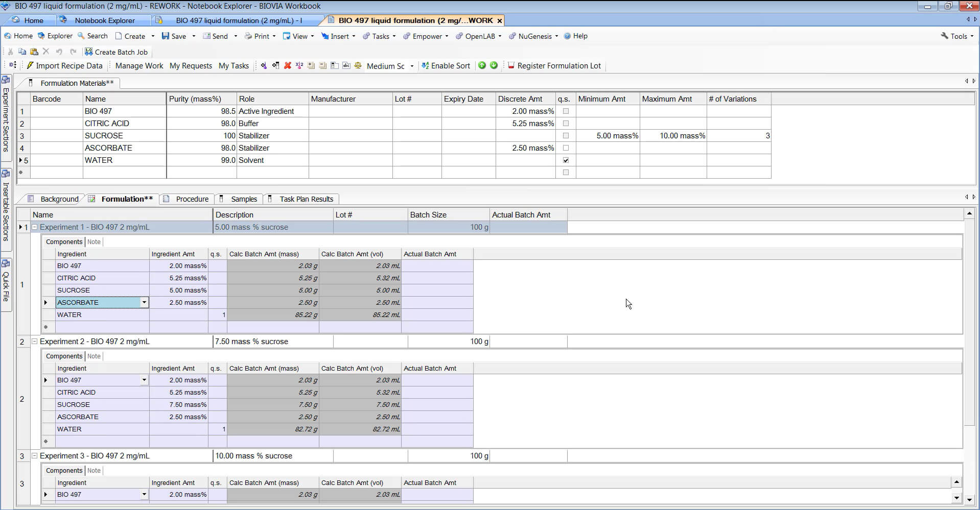Click Import Recipe Data button
Viewport: 980px width, 510px height.
[69, 66]
